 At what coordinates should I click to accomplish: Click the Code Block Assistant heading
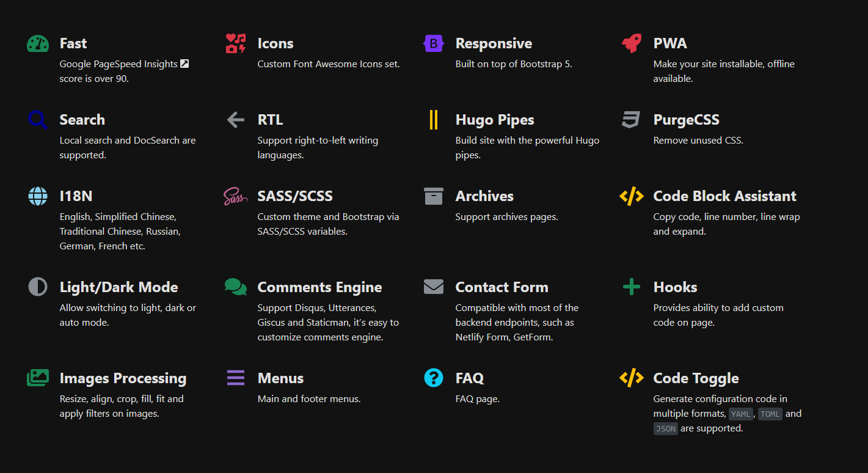click(x=724, y=196)
